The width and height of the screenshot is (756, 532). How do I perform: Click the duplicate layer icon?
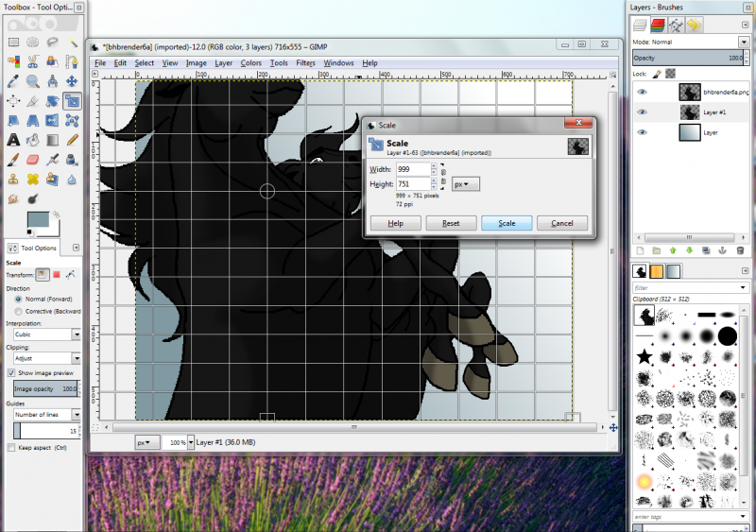coord(706,250)
